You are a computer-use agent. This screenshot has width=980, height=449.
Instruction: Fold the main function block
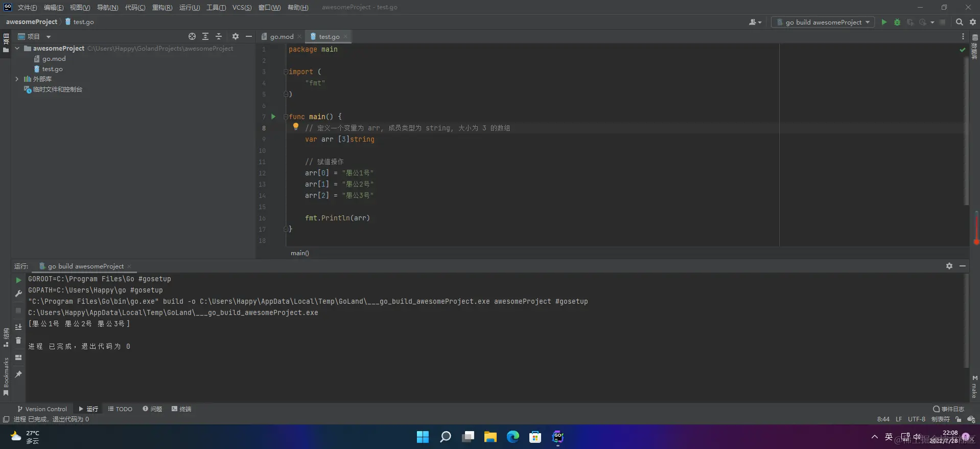coord(286,117)
